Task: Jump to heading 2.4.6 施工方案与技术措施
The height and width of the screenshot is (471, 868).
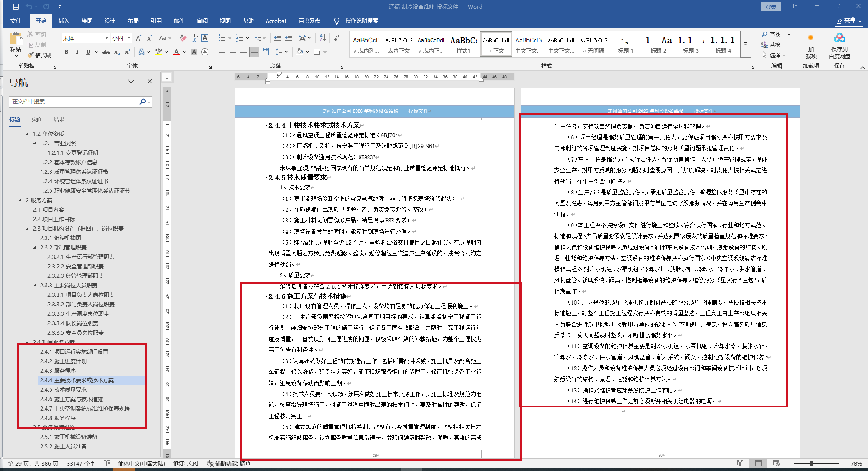Action: pos(72,399)
